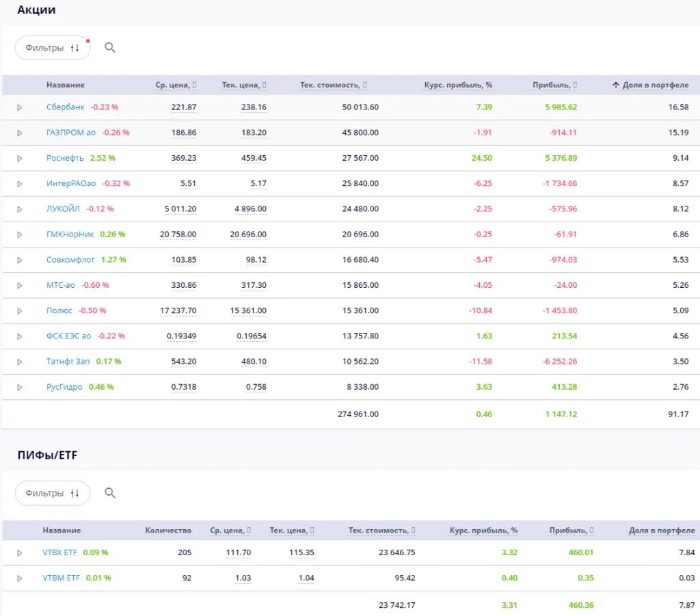Sort stocks by Ср. цена column
Viewport: 700px width, 616px height.
coord(176,85)
